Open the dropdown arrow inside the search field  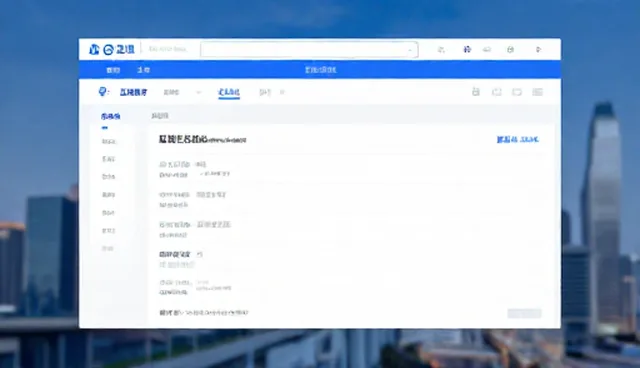point(410,50)
